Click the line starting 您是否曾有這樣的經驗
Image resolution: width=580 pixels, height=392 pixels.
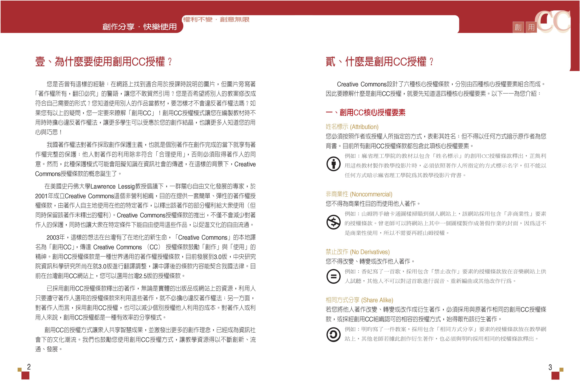151,84
